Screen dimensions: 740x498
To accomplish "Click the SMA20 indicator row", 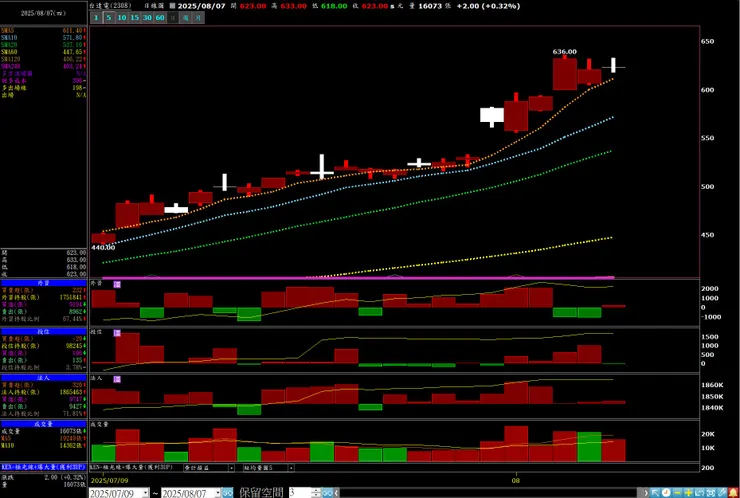I will point(43,44).
